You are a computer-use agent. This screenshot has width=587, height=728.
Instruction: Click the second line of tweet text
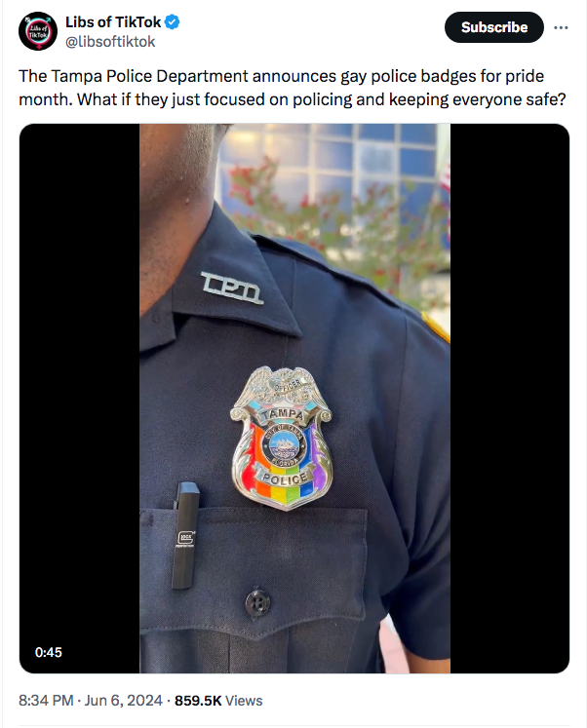click(293, 99)
